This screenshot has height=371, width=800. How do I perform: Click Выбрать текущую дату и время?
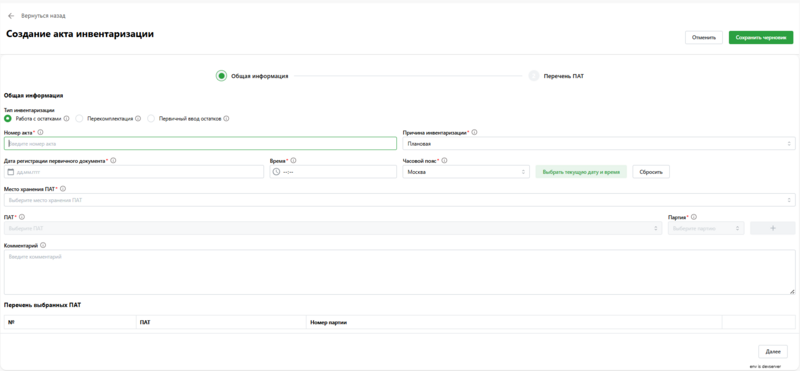coord(581,172)
